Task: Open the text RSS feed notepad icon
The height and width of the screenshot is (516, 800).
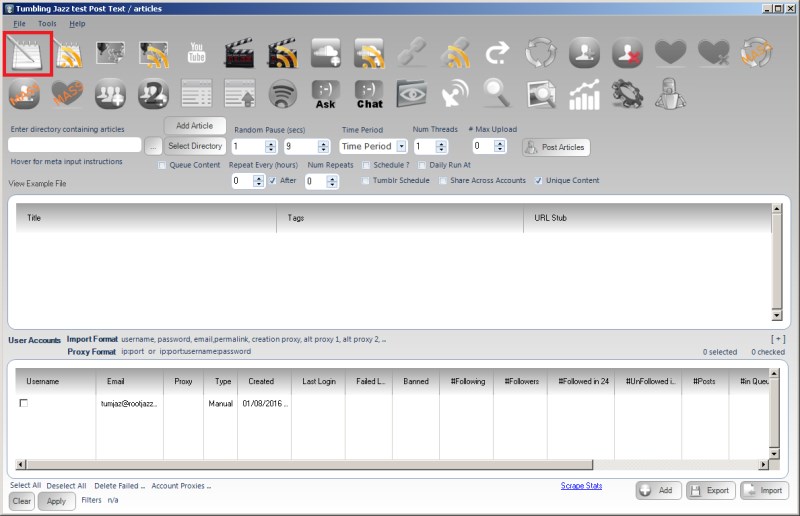Action: click(x=68, y=54)
